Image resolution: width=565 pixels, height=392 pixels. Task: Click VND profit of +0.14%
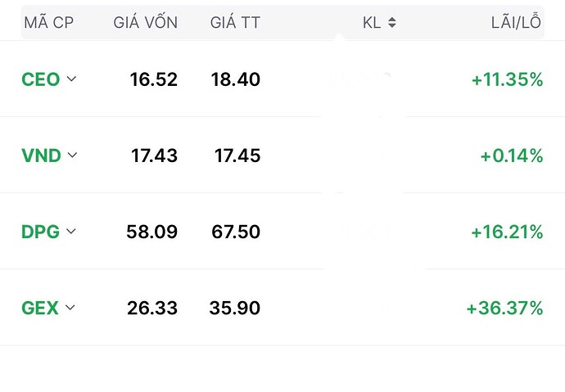(x=513, y=155)
